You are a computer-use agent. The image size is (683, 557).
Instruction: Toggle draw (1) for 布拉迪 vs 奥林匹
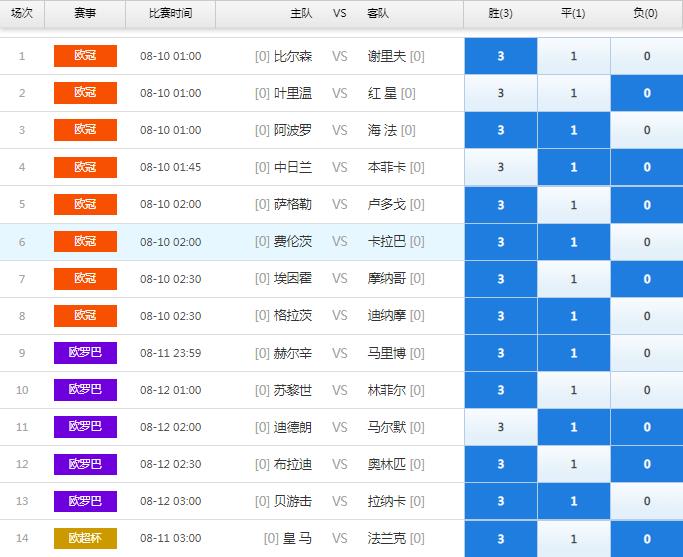[x=574, y=464]
